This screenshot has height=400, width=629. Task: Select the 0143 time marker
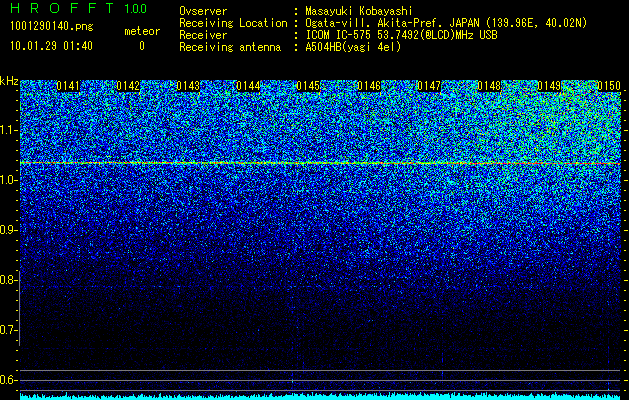(x=188, y=86)
